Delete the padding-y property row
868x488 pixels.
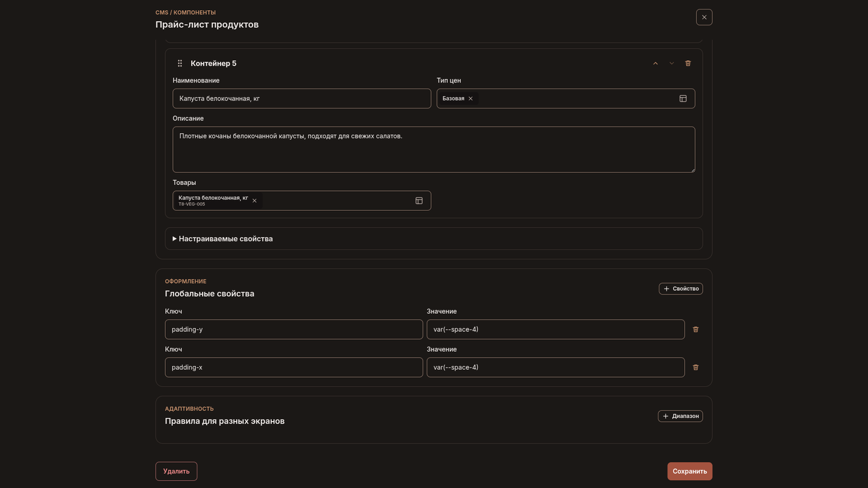(x=696, y=330)
